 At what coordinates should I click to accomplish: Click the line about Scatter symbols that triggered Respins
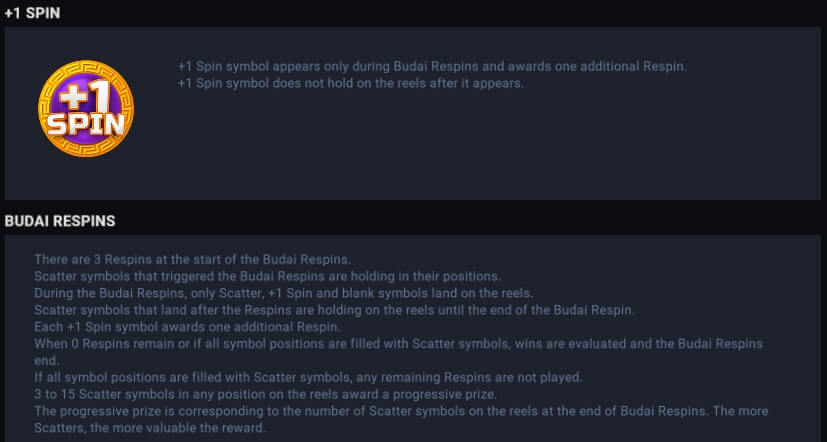click(268, 276)
